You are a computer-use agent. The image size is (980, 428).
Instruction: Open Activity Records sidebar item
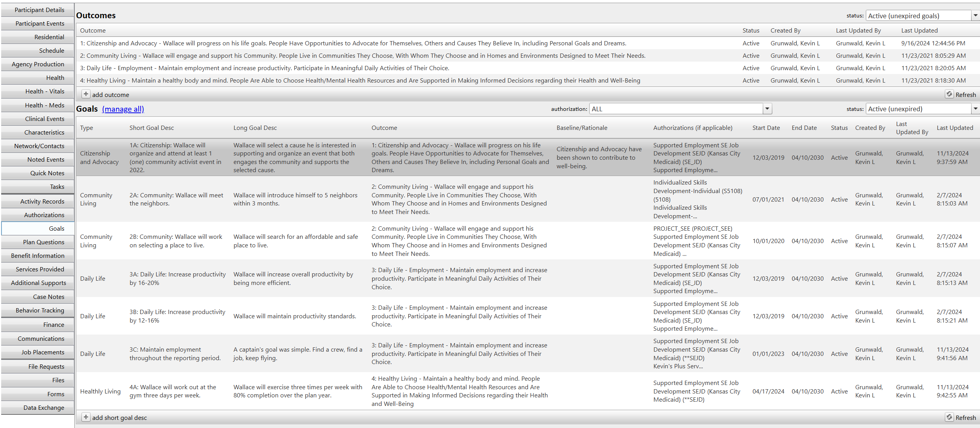[x=38, y=202]
